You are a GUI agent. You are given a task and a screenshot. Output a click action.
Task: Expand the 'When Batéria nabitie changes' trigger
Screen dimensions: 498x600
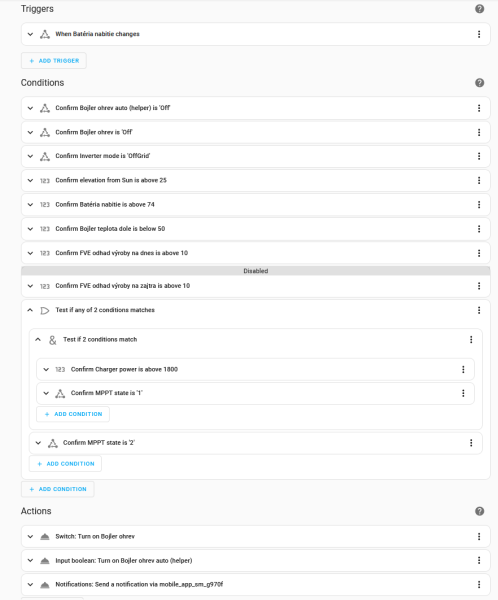click(x=30, y=34)
